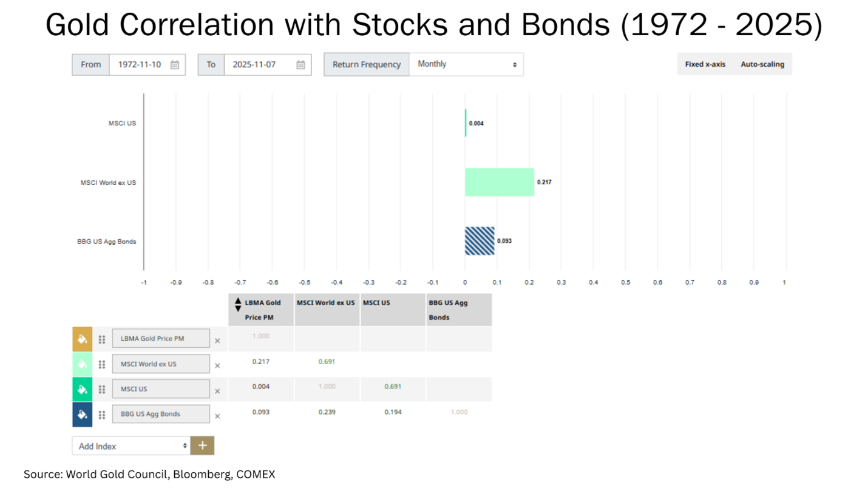Image resolution: width=868 pixels, height=488 pixels.
Task: Click the light green paint bucket for MSCI World ex US
Action: click(x=83, y=364)
